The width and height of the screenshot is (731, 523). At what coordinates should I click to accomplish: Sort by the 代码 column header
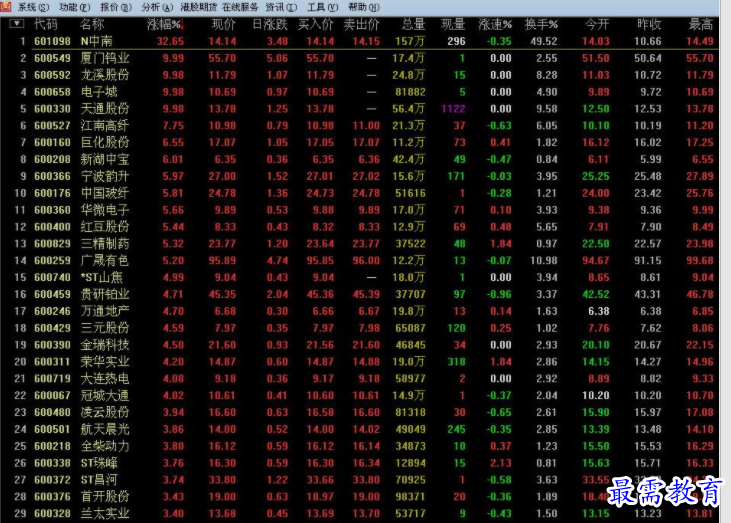coord(46,24)
